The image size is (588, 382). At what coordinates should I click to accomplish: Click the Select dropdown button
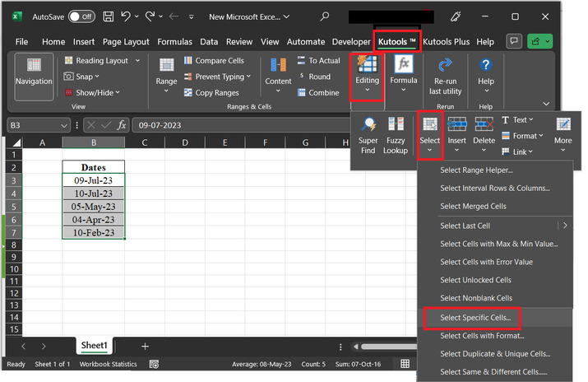point(430,135)
